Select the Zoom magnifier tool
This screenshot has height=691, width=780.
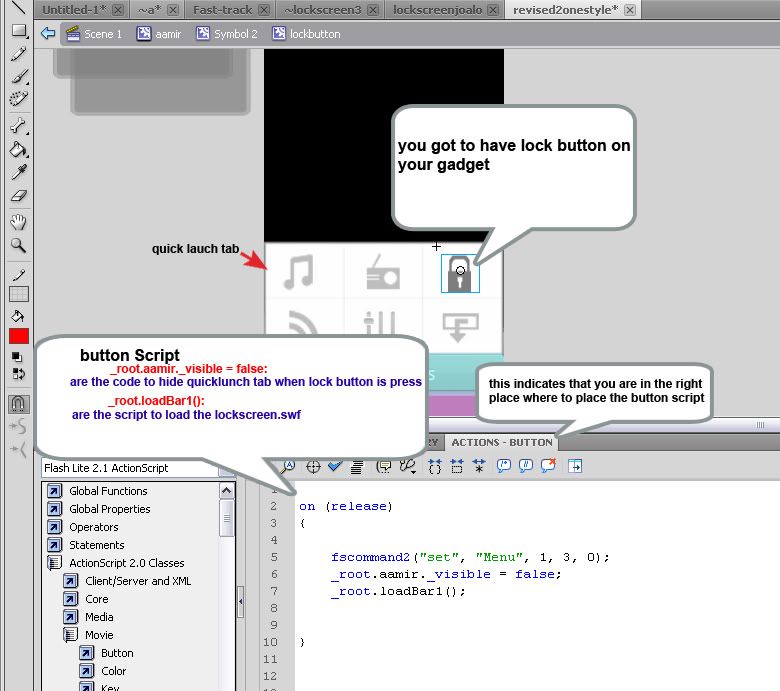tap(19, 245)
